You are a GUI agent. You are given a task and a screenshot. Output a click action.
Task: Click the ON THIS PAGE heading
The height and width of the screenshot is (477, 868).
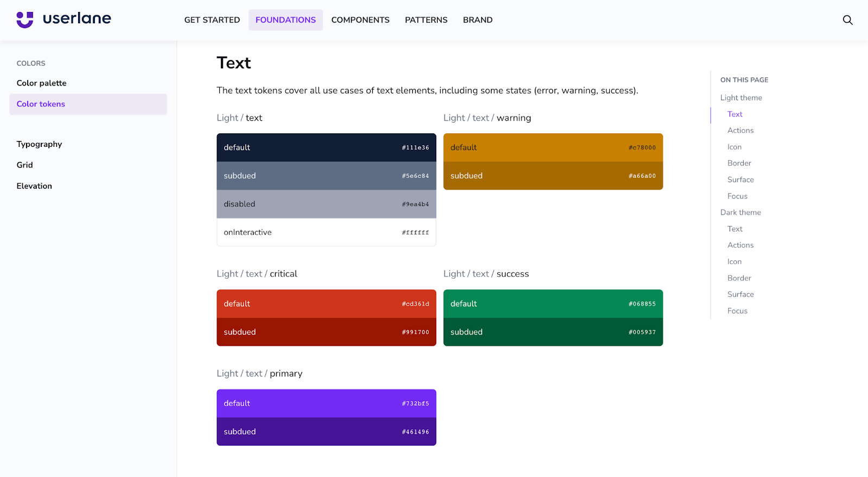(x=744, y=80)
